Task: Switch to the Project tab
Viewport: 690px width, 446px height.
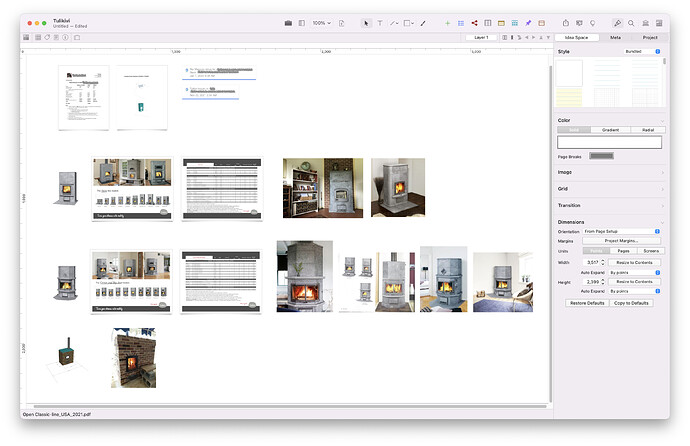Action: (649, 37)
